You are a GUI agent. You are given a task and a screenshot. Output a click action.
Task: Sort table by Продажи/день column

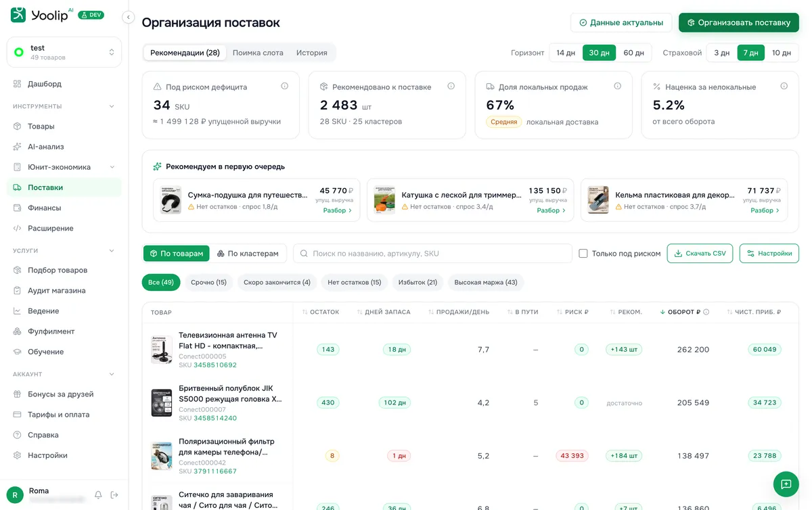pyautogui.click(x=459, y=312)
